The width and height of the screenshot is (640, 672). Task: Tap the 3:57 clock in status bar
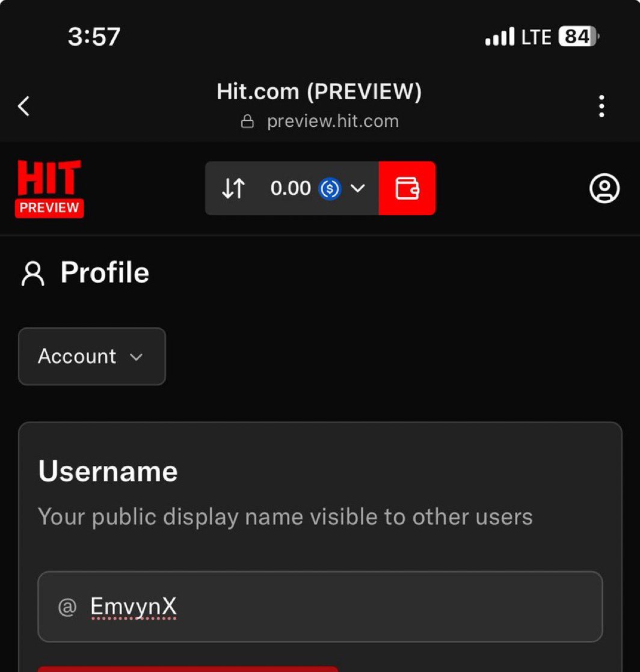pyautogui.click(x=94, y=37)
